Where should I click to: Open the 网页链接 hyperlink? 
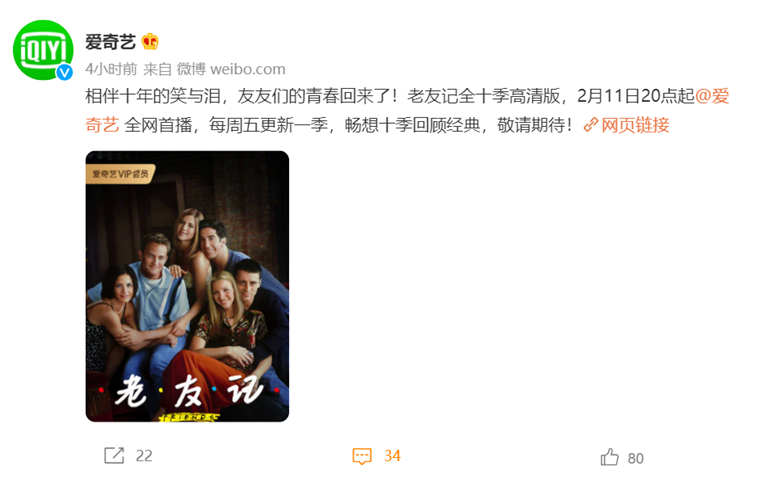coord(635,125)
